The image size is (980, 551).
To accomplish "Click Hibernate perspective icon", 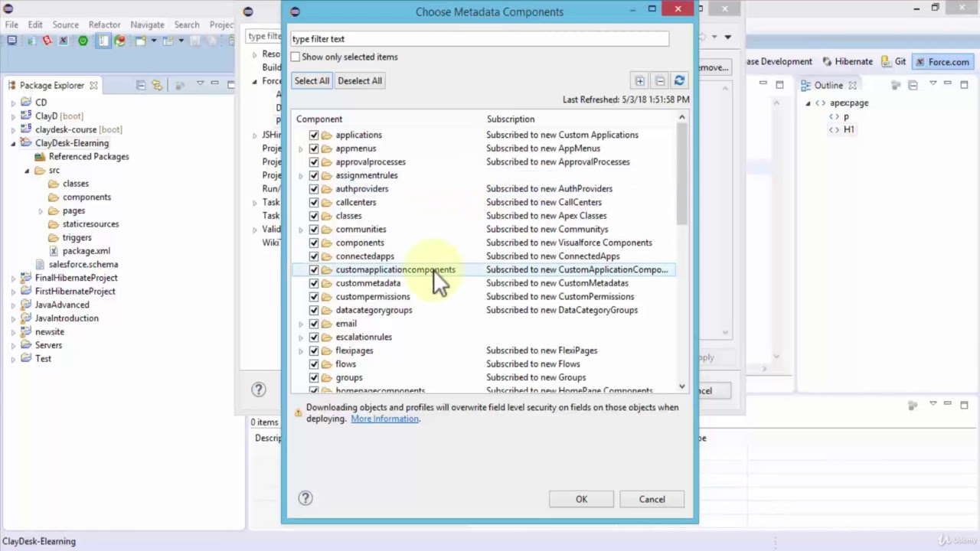I will coord(828,62).
